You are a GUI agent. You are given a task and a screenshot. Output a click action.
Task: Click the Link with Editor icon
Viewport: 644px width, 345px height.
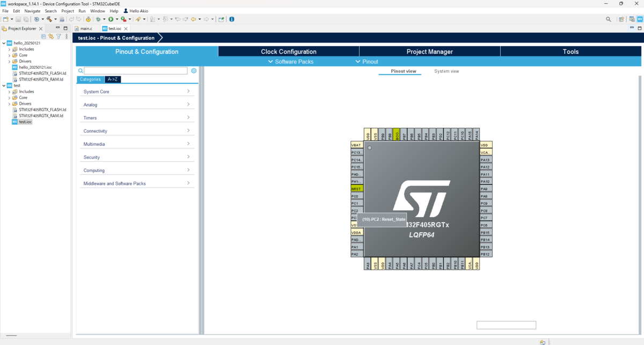pos(51,37)
